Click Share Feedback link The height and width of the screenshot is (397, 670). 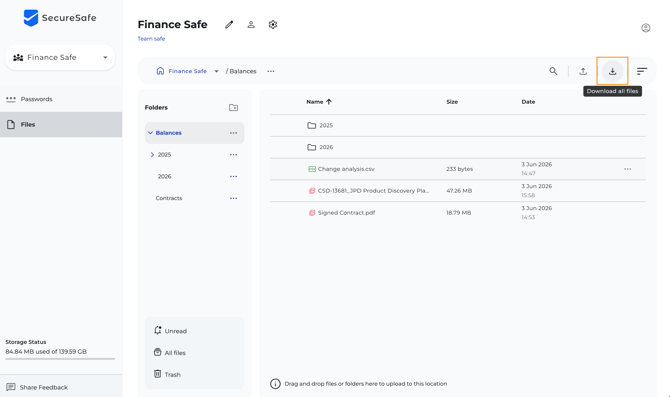point(44,387)
